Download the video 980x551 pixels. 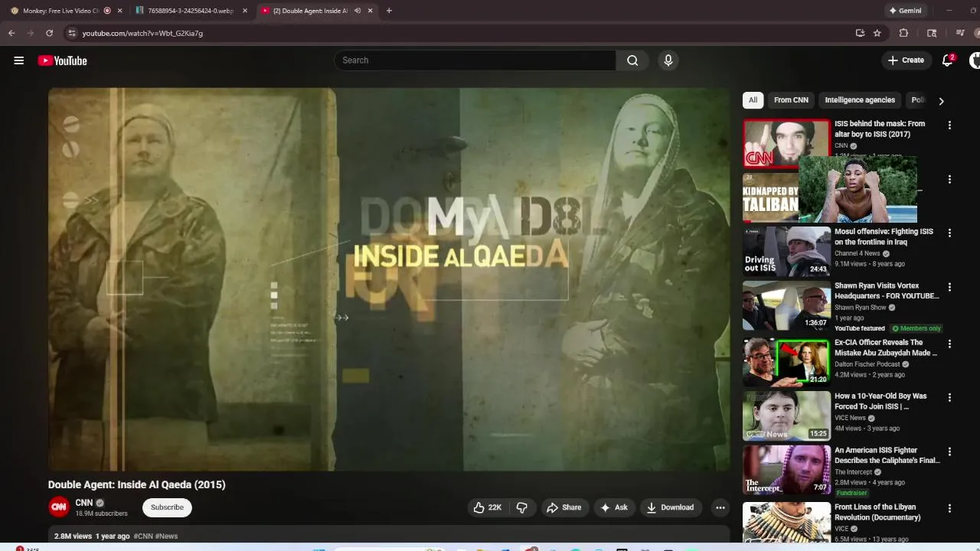(670, 507)
